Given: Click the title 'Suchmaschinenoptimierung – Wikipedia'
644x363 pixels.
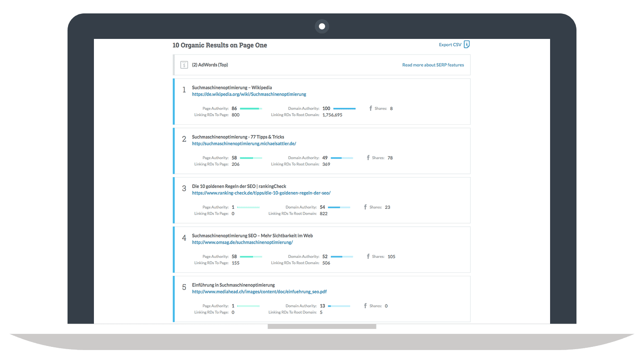Looking at the screenshot, I should 232,88.
